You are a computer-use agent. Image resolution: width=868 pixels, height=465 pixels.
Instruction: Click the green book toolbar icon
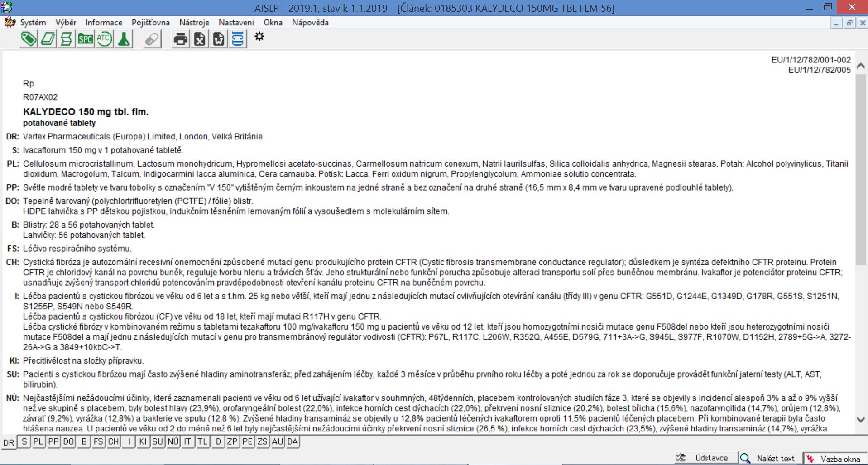coord(48,39)
